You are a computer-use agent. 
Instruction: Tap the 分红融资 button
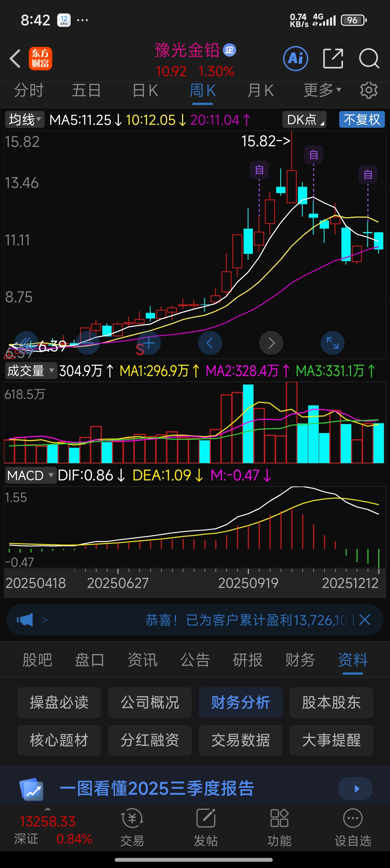pos(150,740)
